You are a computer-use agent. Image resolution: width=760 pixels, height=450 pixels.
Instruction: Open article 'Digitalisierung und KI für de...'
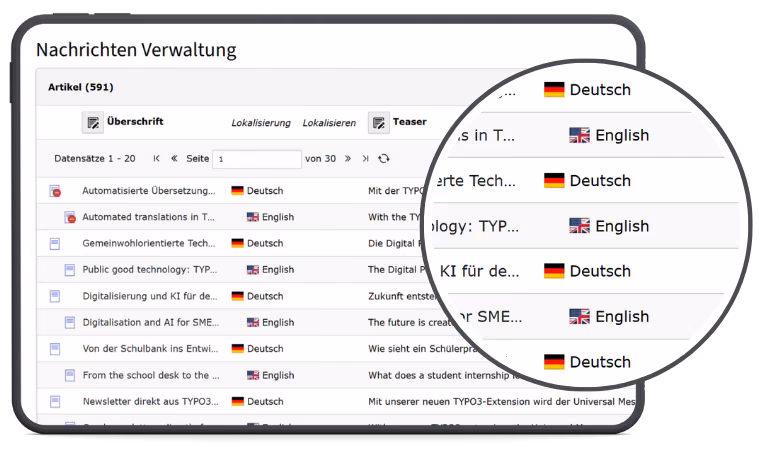[150, 296]
